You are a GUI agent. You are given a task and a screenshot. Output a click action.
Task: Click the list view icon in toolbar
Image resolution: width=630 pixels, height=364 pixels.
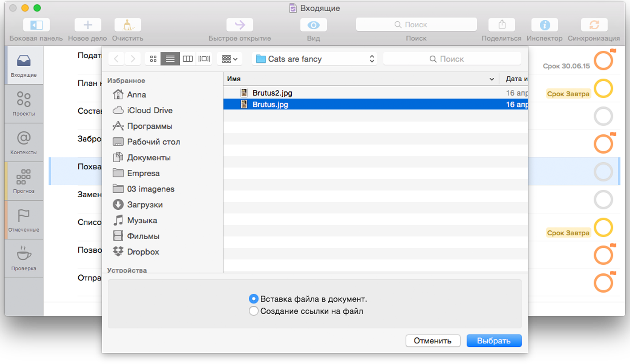(169, 59)
